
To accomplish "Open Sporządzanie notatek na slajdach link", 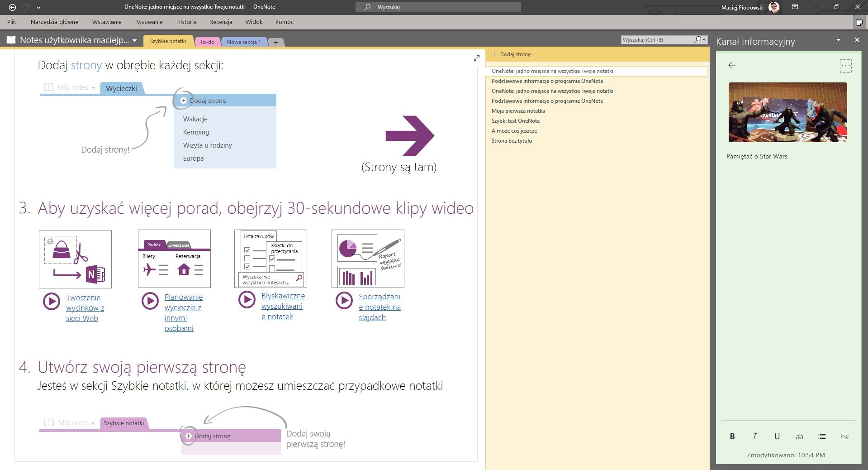I will click(x=380, y=307).
